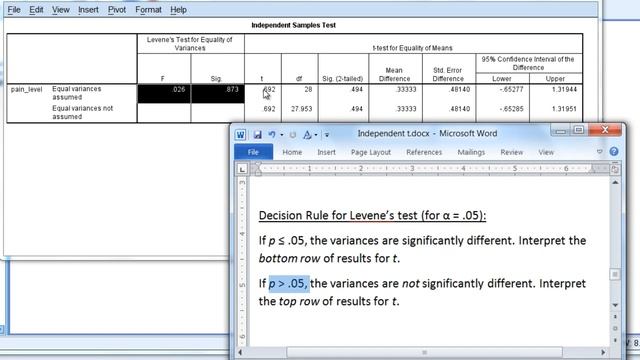The width and height of the screenshot is (640, 360).
Task: Open Word's View ribbon tab
Action: coord(546,152)
